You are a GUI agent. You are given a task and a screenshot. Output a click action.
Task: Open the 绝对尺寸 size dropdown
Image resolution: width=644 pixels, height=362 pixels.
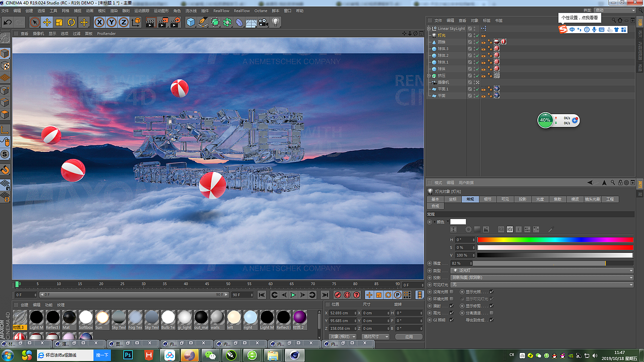(376, 336)
